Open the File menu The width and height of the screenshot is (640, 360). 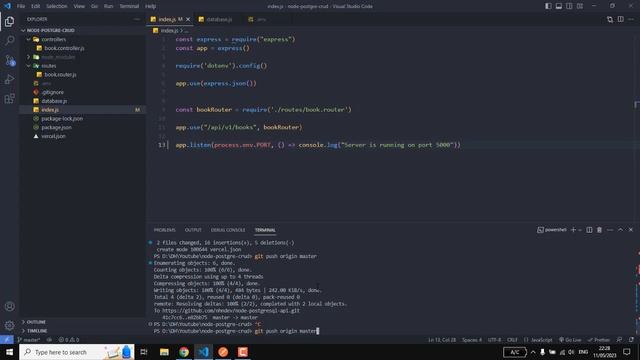[x=21, y=6]
